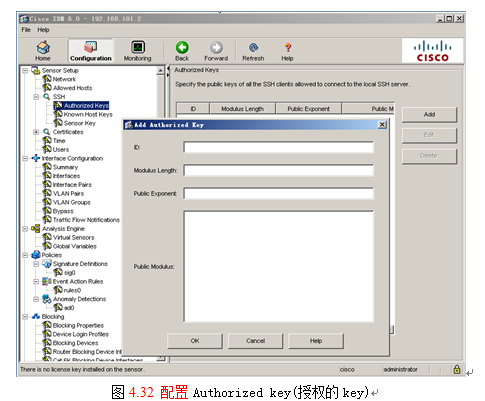Collapse the Blocking tree node
The height and width of the screenshot is (401, 485).
pos(25,317)
